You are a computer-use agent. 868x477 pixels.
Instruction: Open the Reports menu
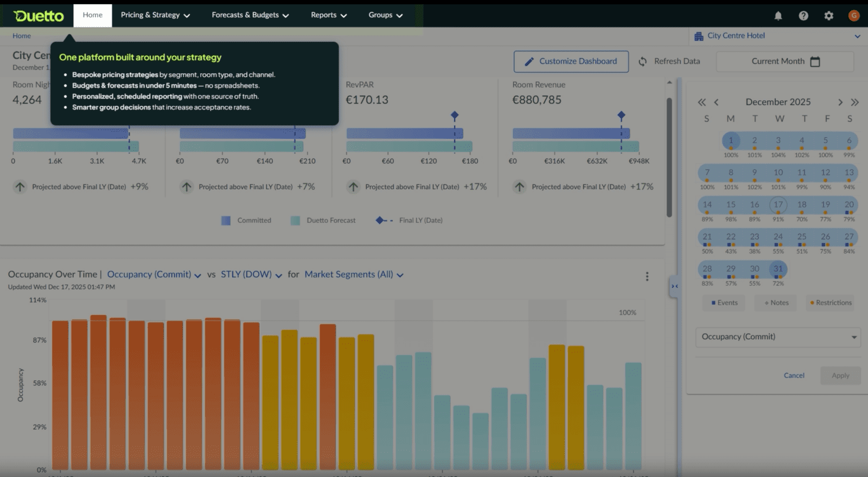tap(328, 15)
